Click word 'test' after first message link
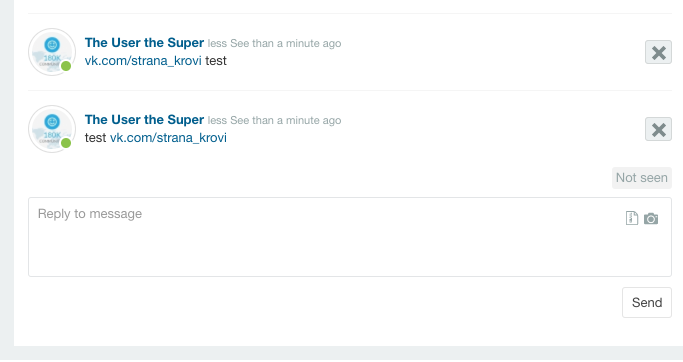 click(x=216, y=61)
